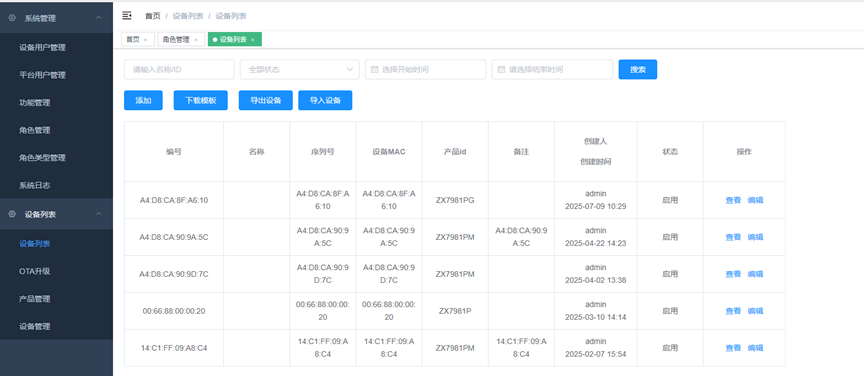
Task: Click the 编号 column header
Action: click(x=174, y=152)
